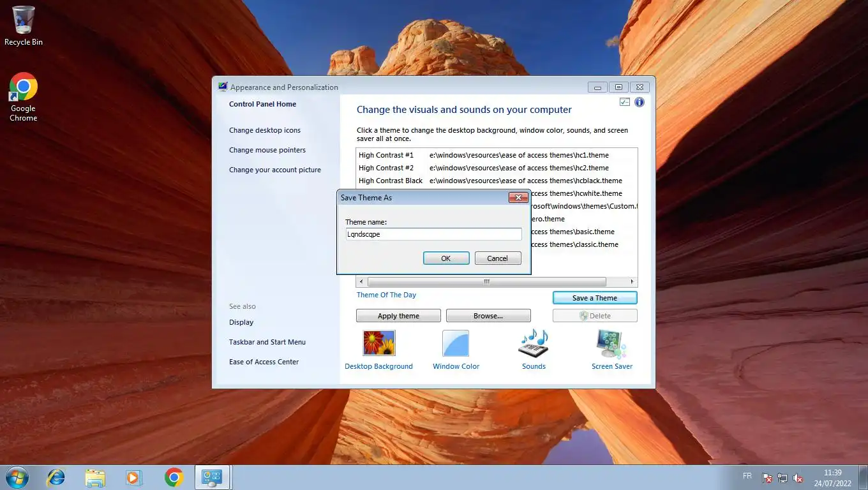Open Google Chrome desktop shortcut
This screenshot has height=490, width=868.
pyautogui.click(x=24, y=97)
